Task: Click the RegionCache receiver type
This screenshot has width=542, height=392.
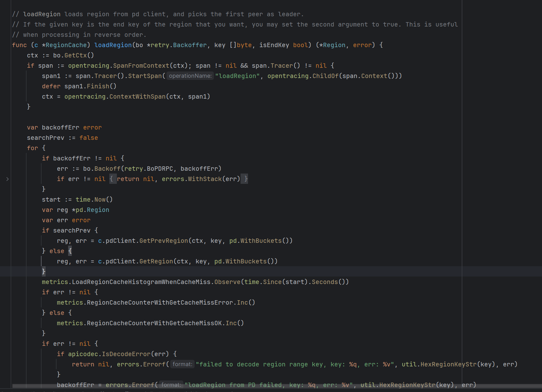Action: coord(66,45)
